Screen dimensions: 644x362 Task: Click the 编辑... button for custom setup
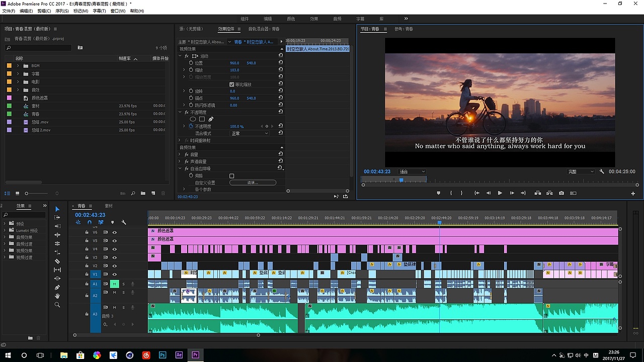253,183
